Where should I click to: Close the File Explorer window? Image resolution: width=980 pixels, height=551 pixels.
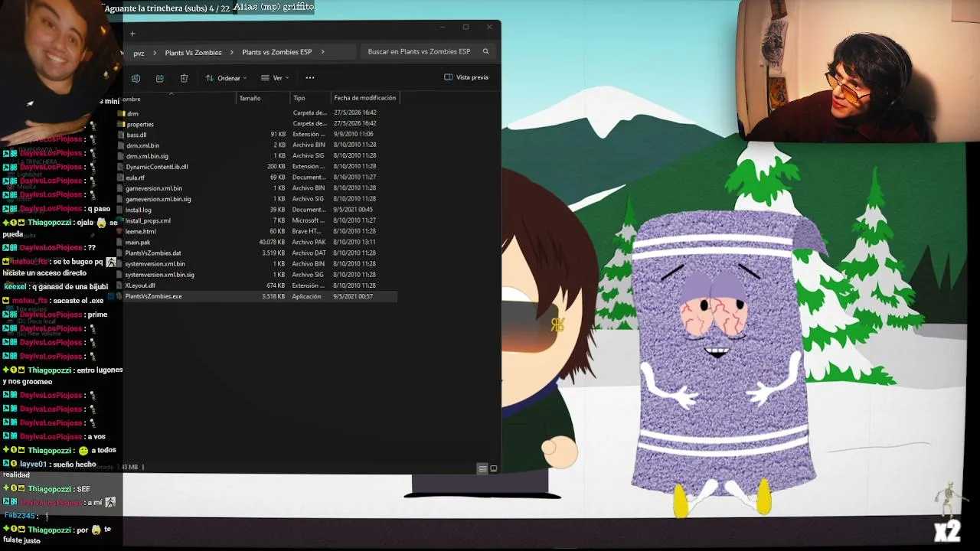(489, 28)
